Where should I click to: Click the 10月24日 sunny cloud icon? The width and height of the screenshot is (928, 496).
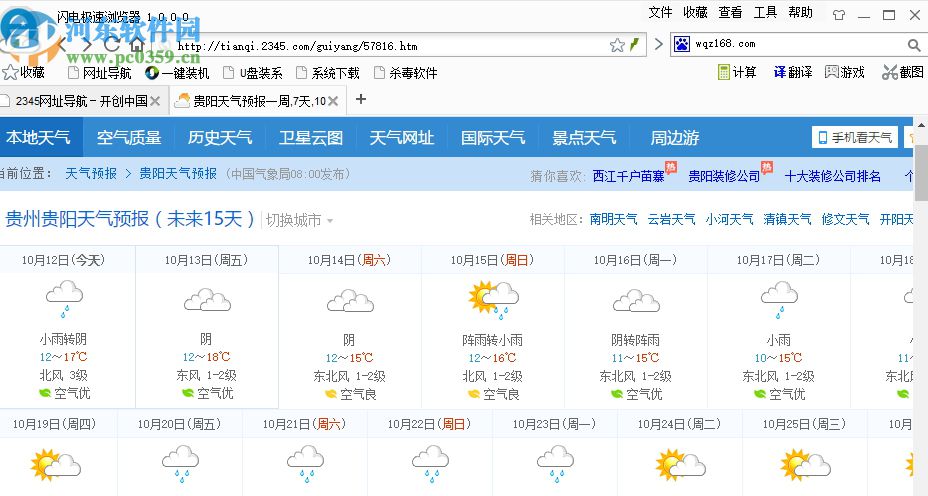pyautogui.click(x=680, y=465)
